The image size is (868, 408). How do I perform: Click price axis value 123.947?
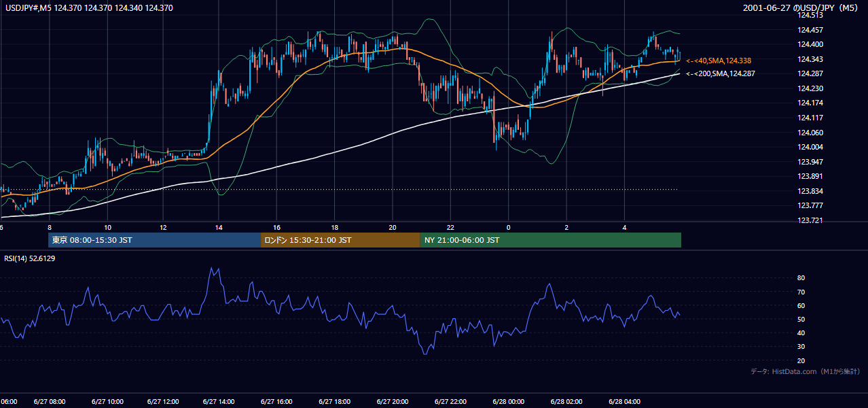[x=810, y=162]
